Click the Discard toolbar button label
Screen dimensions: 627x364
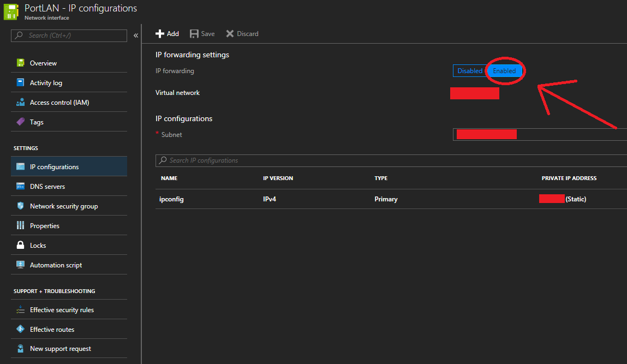point(248,34)
